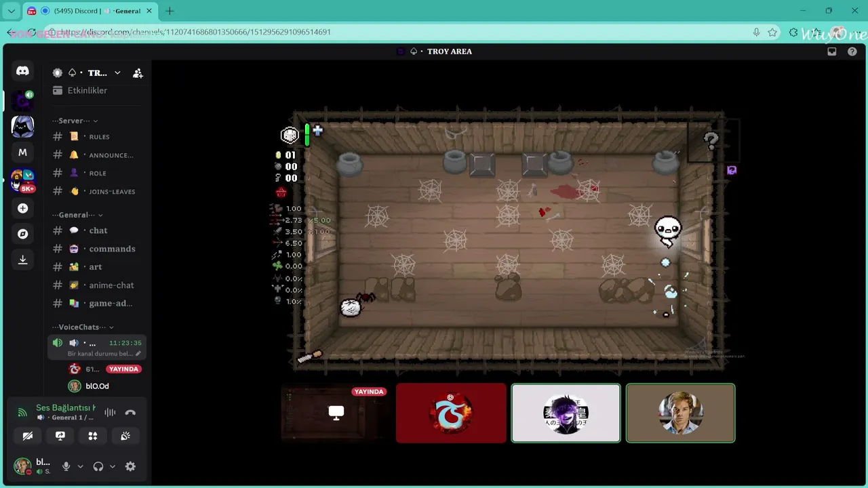
Task: Open the anime-chat channel
Action: pos(97,285)
